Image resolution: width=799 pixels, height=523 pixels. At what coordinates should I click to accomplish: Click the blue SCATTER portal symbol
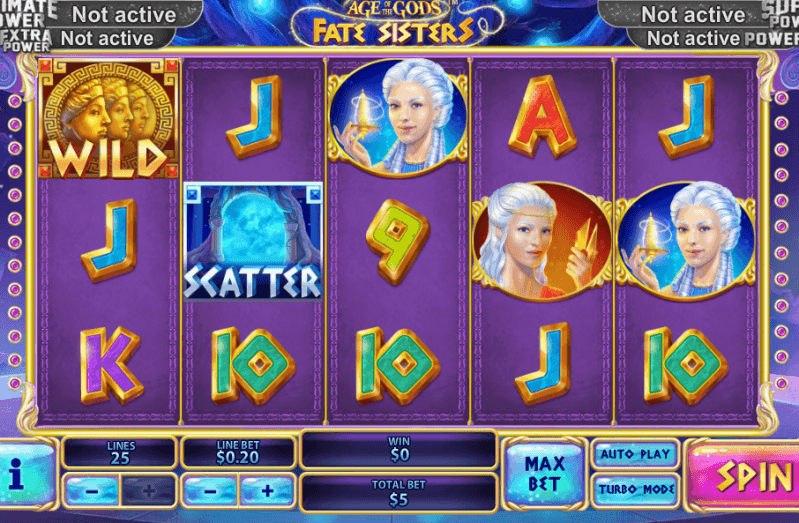[253, 241]
